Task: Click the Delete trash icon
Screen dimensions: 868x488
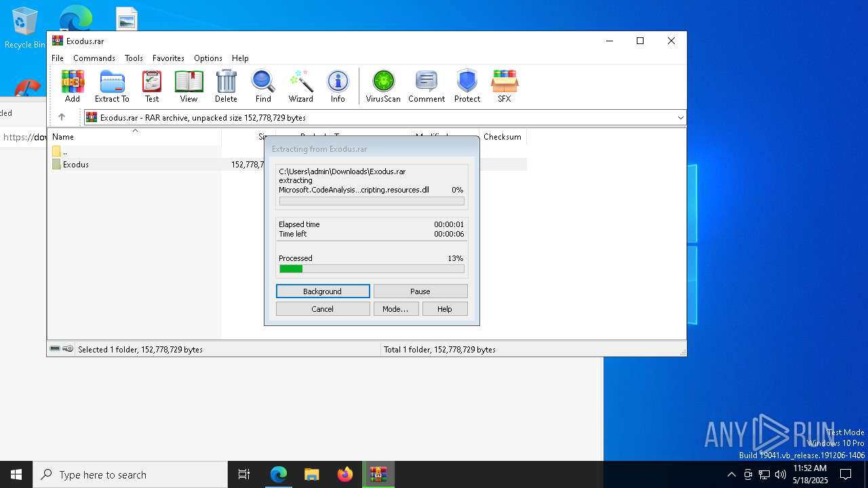Action: [226, 86]
